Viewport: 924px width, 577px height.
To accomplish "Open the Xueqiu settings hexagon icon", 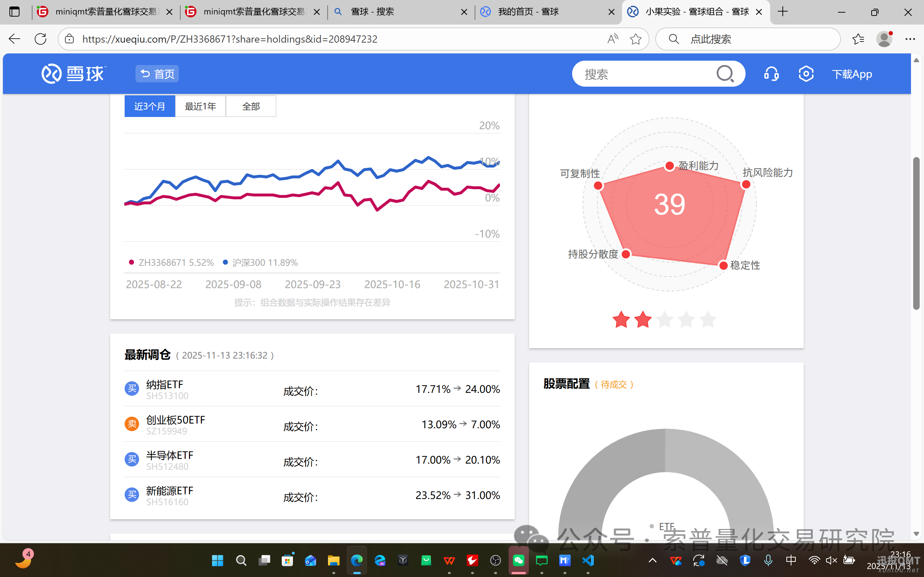I will coord(806,74).
